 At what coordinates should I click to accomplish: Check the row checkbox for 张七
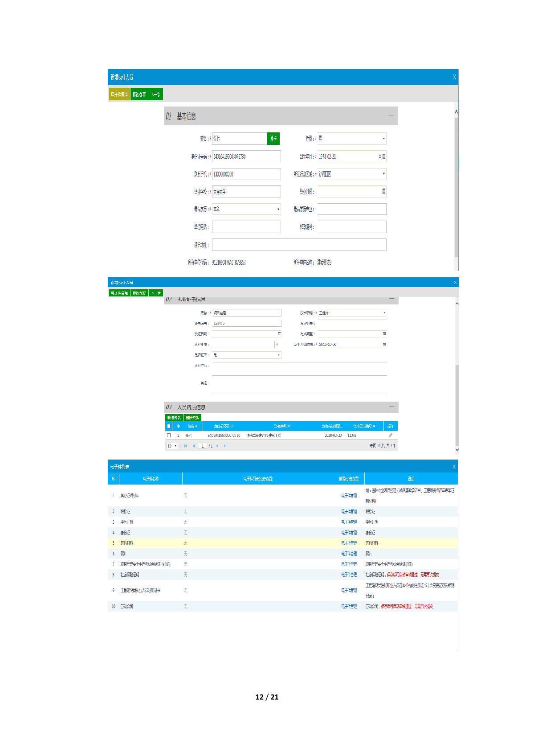169,436
